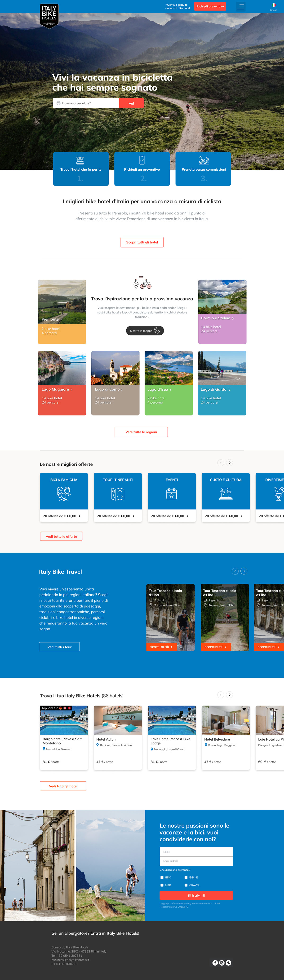The image size is (284, 980).
Task: Focus the Email address input field
Action: [x=196, y=861]
